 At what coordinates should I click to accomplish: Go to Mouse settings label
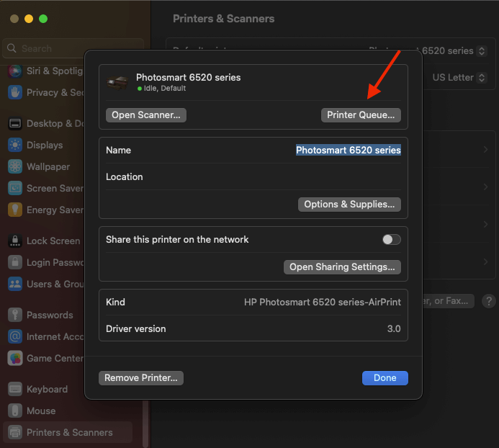41,411
